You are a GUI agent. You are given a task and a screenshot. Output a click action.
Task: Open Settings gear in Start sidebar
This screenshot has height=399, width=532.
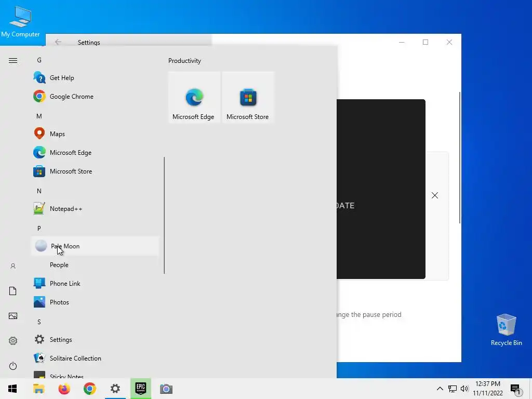pos(13,341)
